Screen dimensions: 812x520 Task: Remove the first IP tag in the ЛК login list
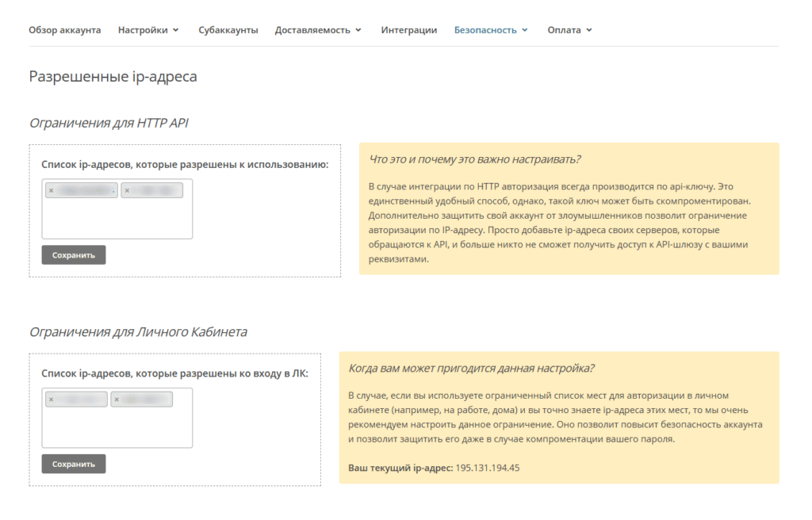pos(52,400)
